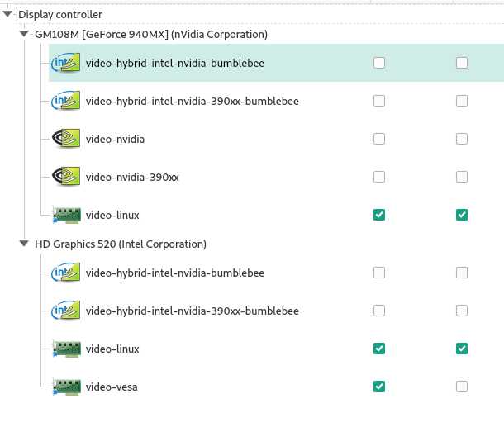This screenshot has width=504, height=446.
Task: Click card icon of video-linux under HD Graphics 520
Action: [x=67, y=349]
